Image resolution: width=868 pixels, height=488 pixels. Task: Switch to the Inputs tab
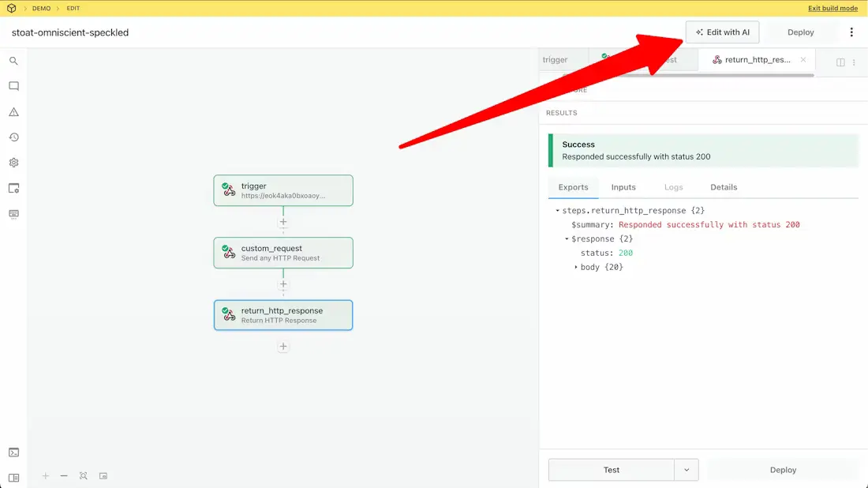(623, 187)
